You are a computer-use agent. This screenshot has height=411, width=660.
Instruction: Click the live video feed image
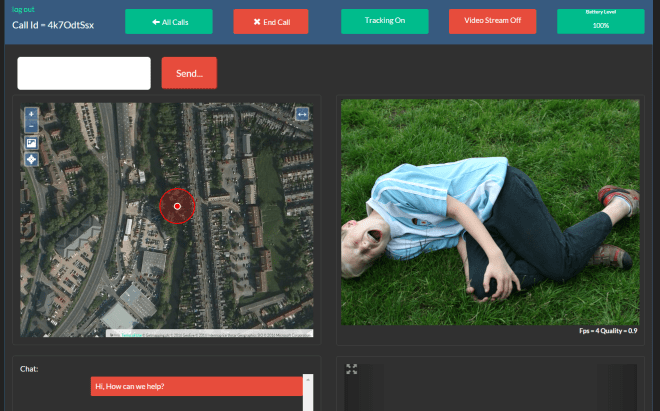(490, 211)
